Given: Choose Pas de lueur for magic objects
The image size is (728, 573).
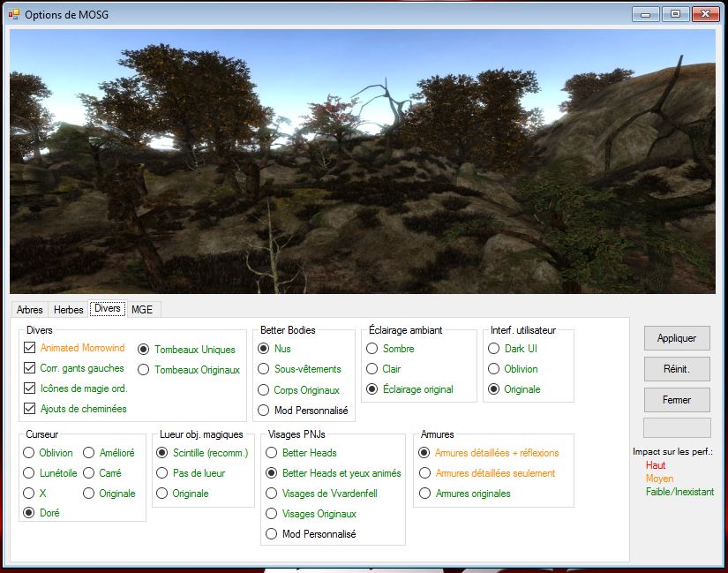Looking at the screenshot, I should point(163,473).
